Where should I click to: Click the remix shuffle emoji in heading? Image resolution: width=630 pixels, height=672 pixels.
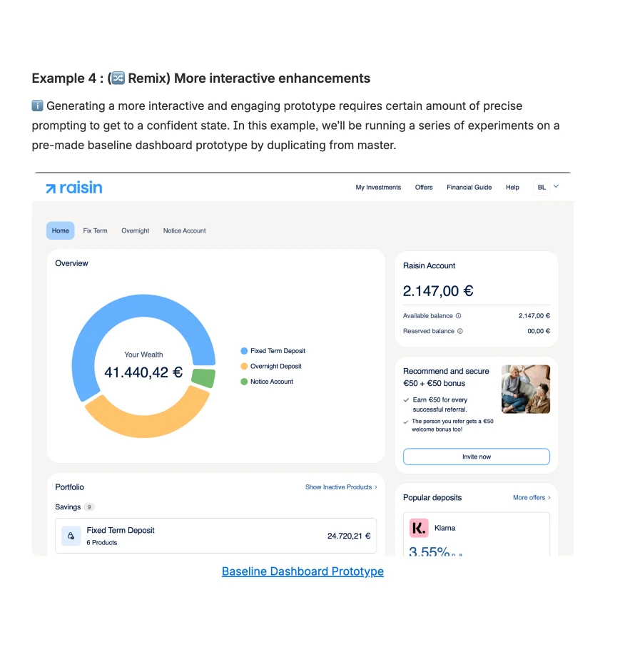(118, 78)
